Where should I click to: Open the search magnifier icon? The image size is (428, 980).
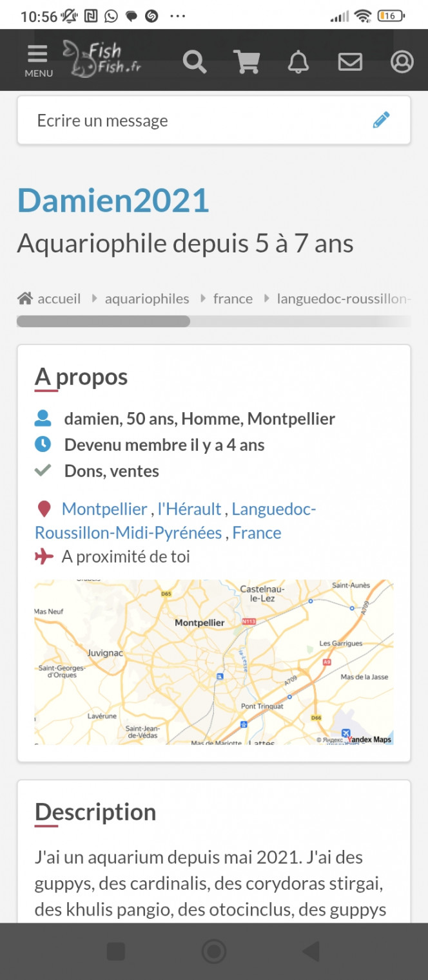pos(194,62)
